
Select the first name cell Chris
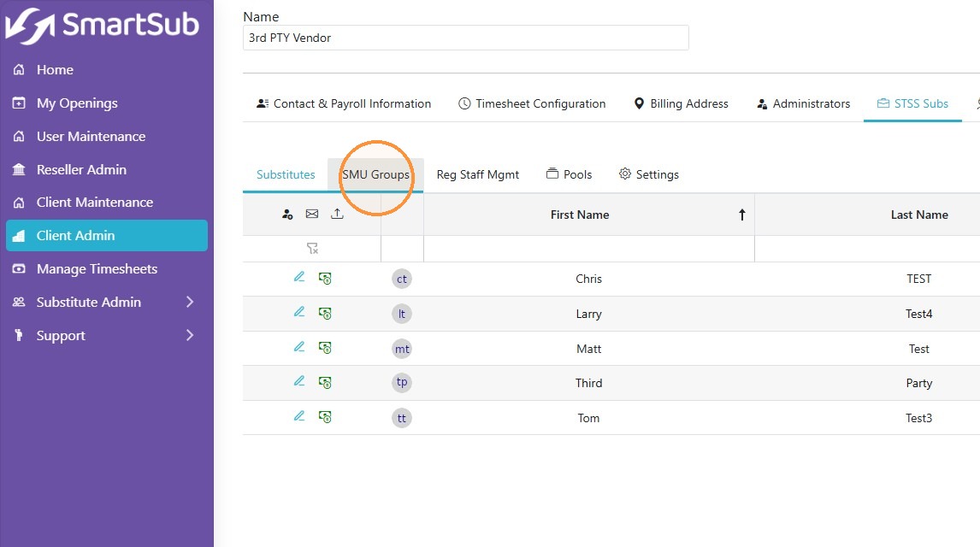(588, 279)
